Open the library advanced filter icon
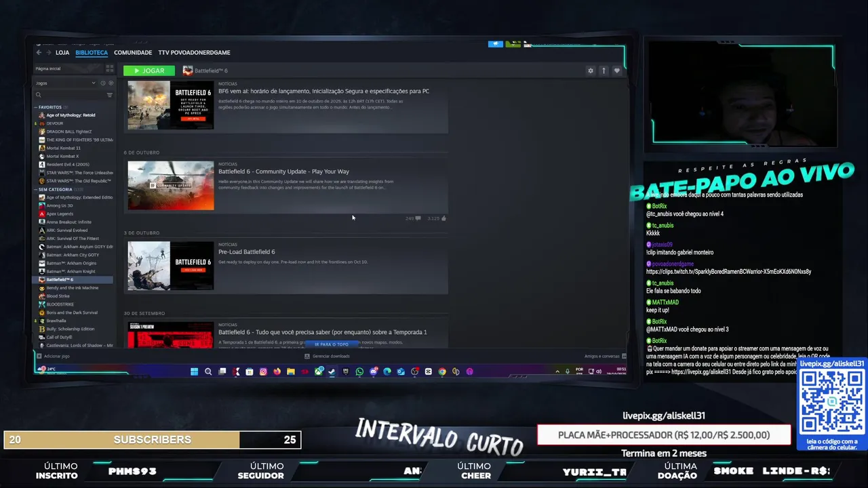 tap(110, 95)
